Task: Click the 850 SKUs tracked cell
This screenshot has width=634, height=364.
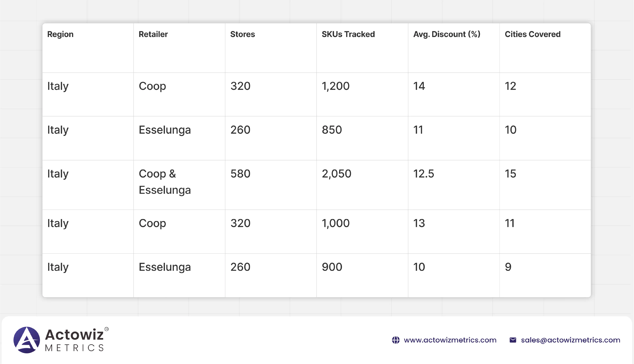Action: tap(332, 130)
